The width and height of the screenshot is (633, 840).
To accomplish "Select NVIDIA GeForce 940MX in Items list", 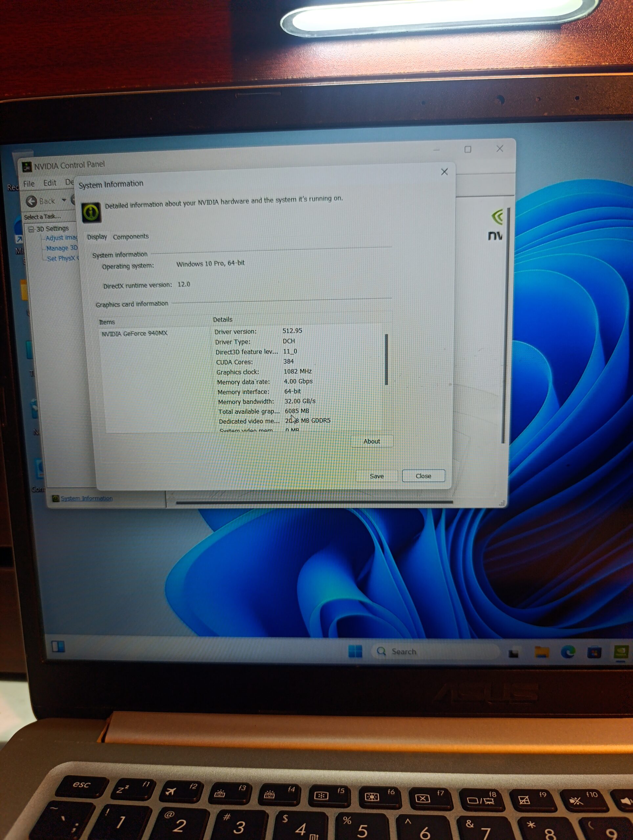I will point(135,333).
